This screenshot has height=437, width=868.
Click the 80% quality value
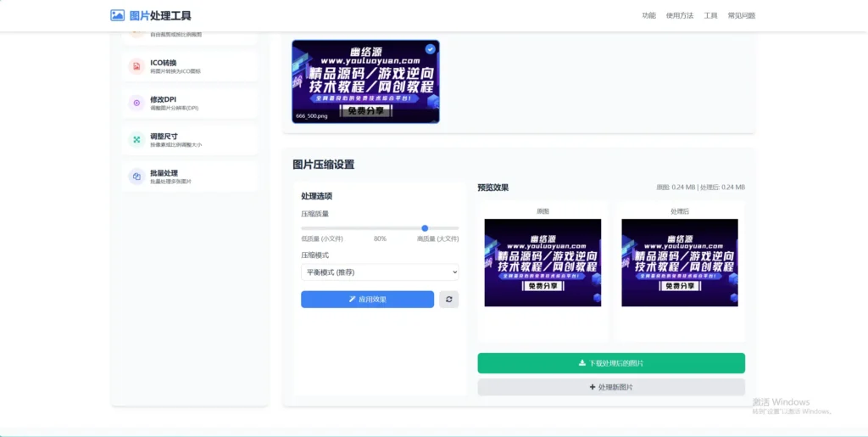coord(380,238)
